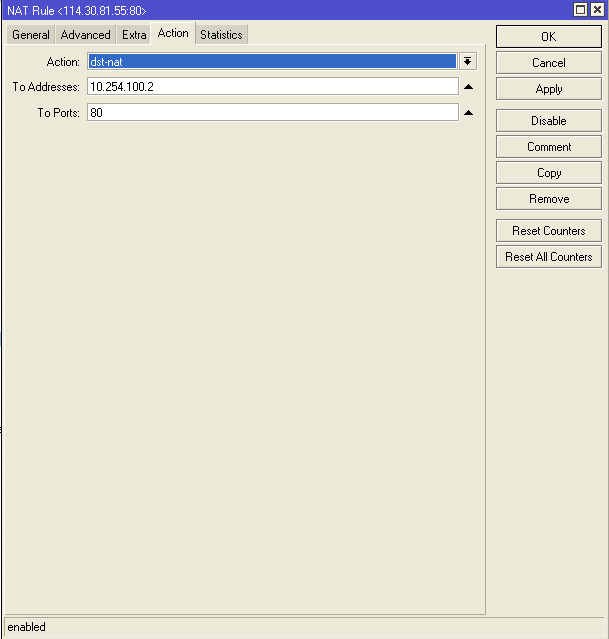Click the Action field showing dst-nat

[x=272, y=62]
